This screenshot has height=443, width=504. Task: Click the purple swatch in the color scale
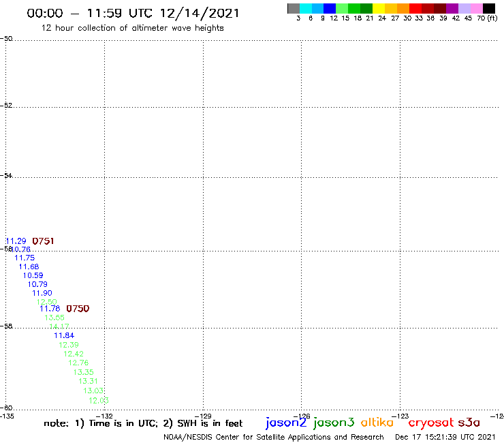pos(452,9)
